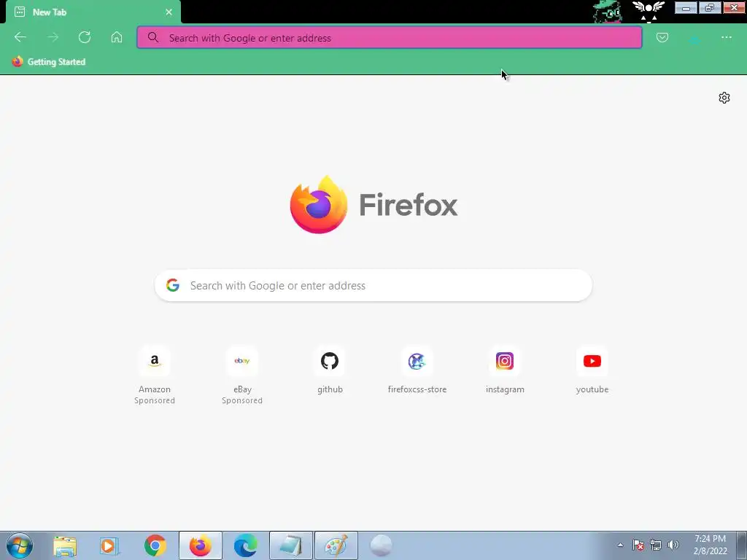Viewport: 747px width, 560px height.
Task: Open the Windows Start menu orb
Action: click(20, 545)
